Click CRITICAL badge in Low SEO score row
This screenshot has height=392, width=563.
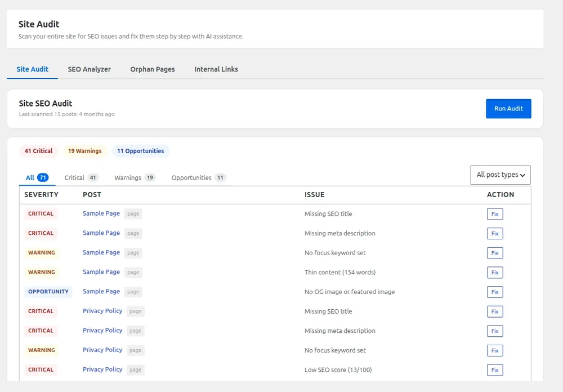41,369
